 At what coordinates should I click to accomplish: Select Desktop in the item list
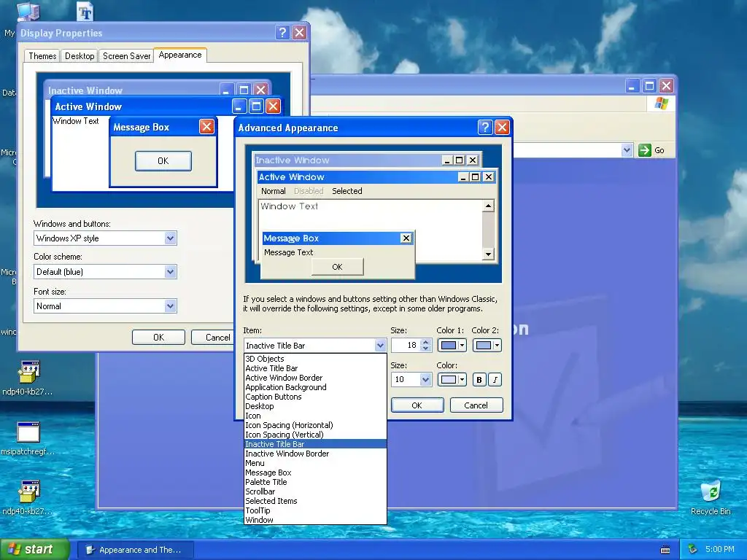(x=315, y=406)
